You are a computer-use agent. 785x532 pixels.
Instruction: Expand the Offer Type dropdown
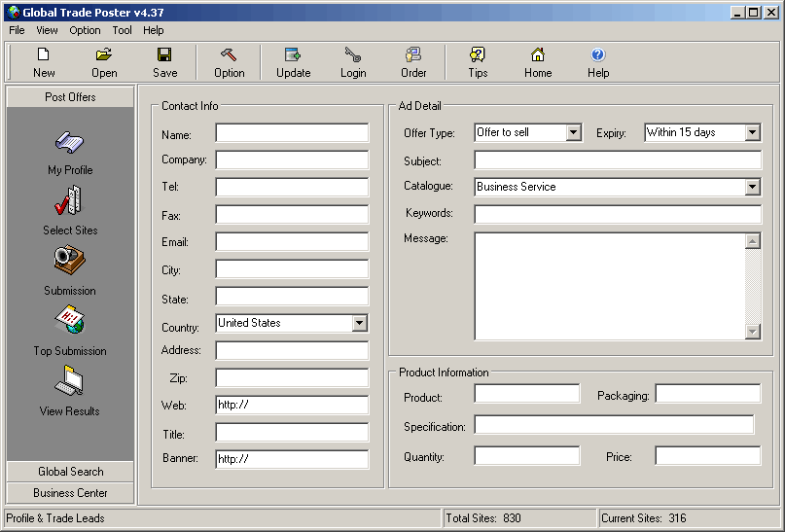(573, 132)
